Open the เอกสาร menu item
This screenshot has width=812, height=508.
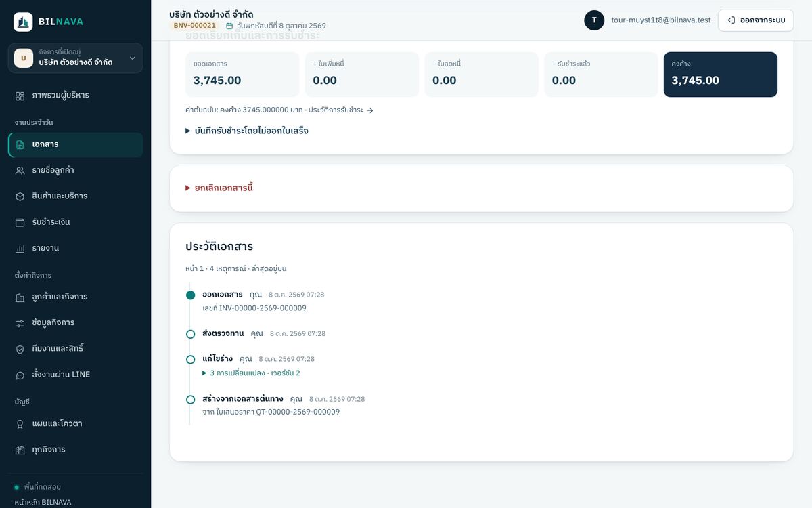[x=76, y=145]
